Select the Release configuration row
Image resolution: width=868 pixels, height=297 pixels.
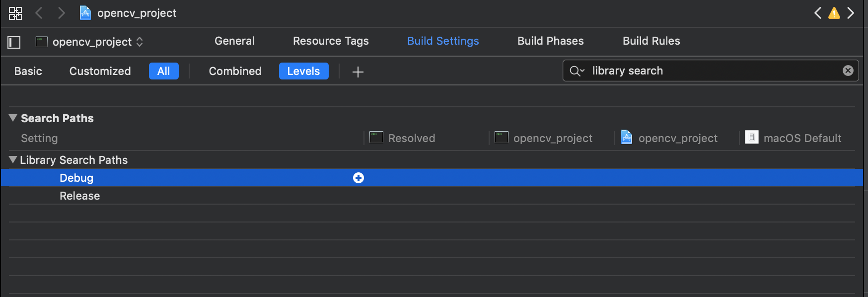point(432,196)
